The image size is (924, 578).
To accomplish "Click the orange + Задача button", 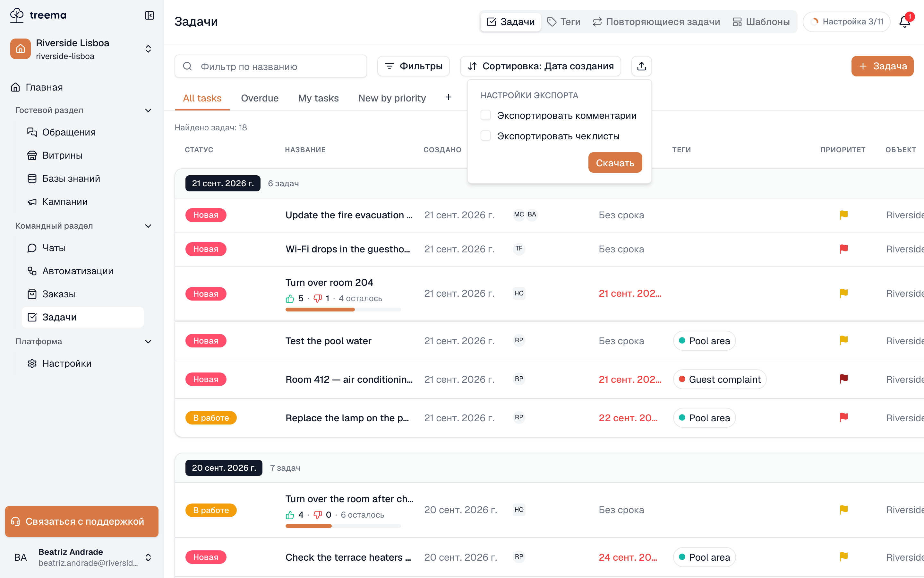I will pos(882,66).
